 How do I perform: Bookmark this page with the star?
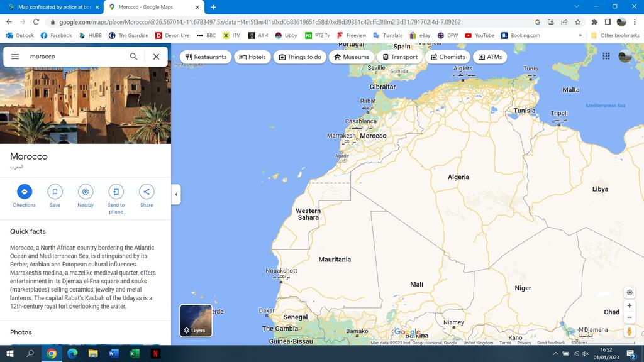click(x=577, y=22)
